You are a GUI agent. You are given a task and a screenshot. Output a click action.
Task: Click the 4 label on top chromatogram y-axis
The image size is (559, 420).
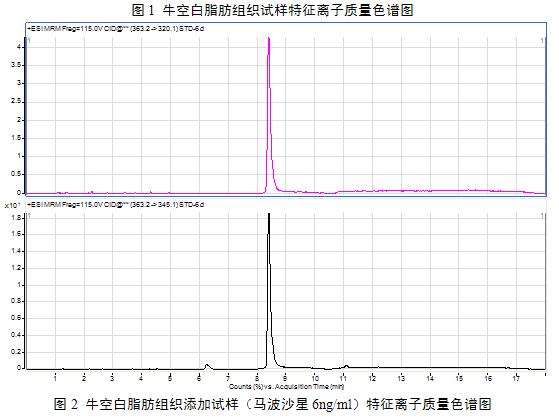pyautogui.click(x=19, y=47)
